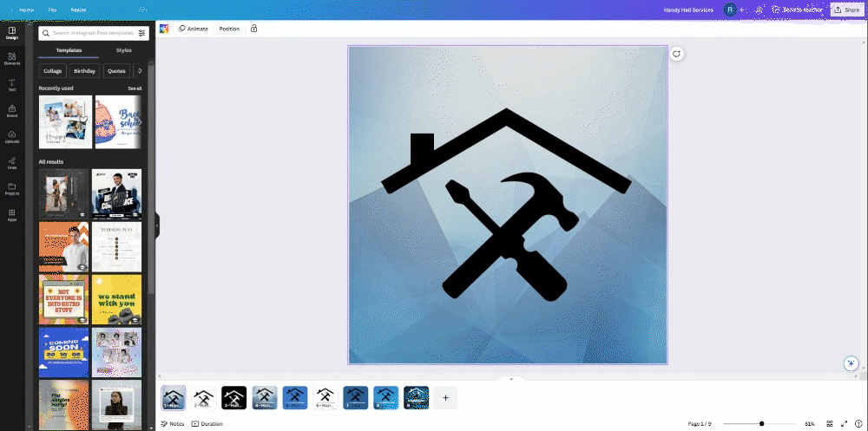
Task: Select the Birthday category chip
Action: [85, 71]
